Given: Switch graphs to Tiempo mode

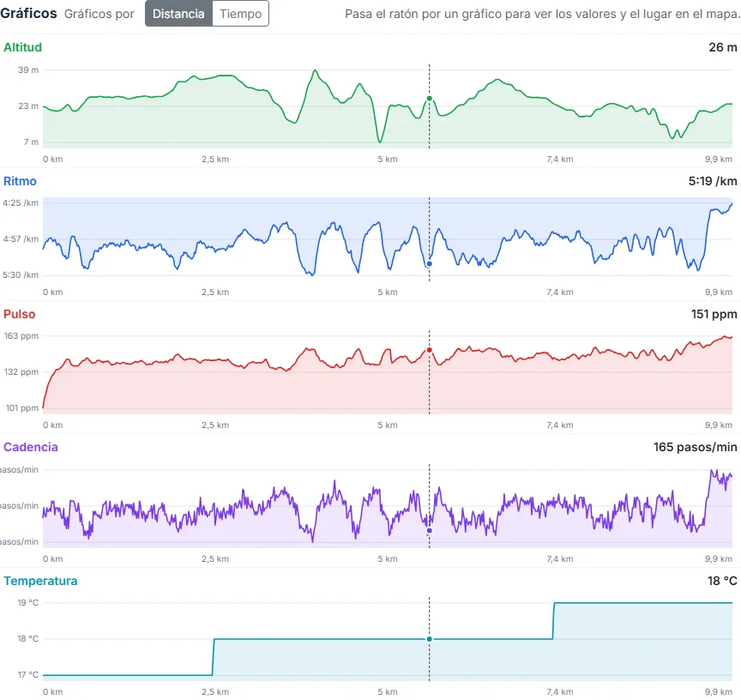Looking at the screenshot, I should click(240, 14).
